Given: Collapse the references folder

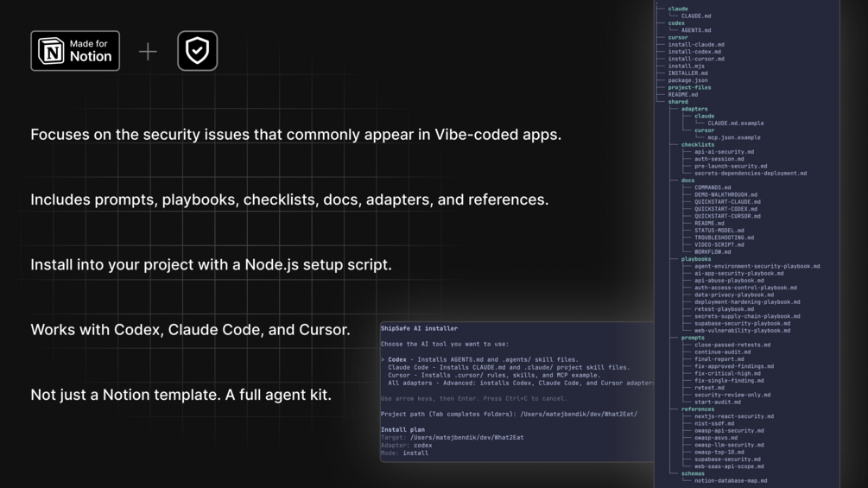Looking at the screenshot, I should [698, 409].
